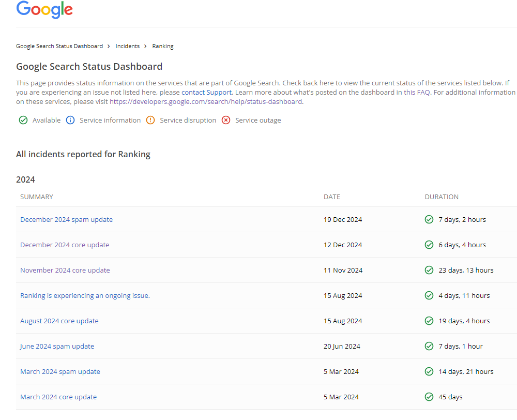Click the 7 days, 2 hours duration

coord(462,219)
